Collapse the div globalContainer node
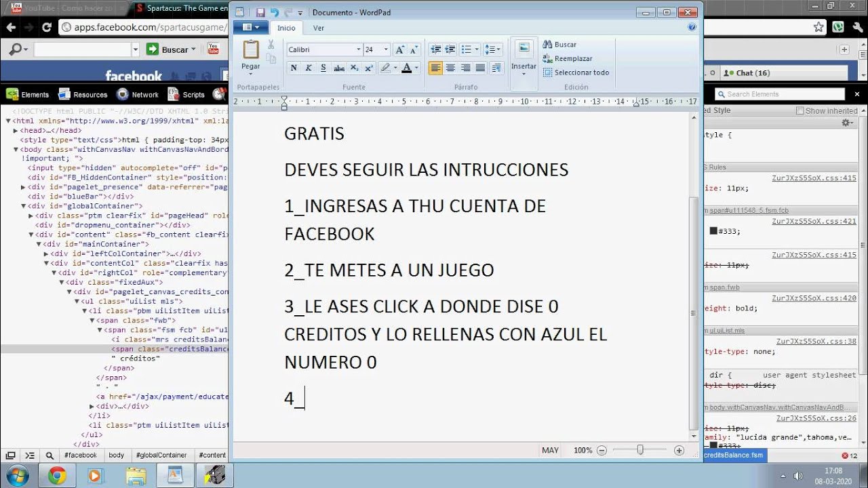Image resolution: width=868 pixels, height=488 pixels. pos(24,206)
